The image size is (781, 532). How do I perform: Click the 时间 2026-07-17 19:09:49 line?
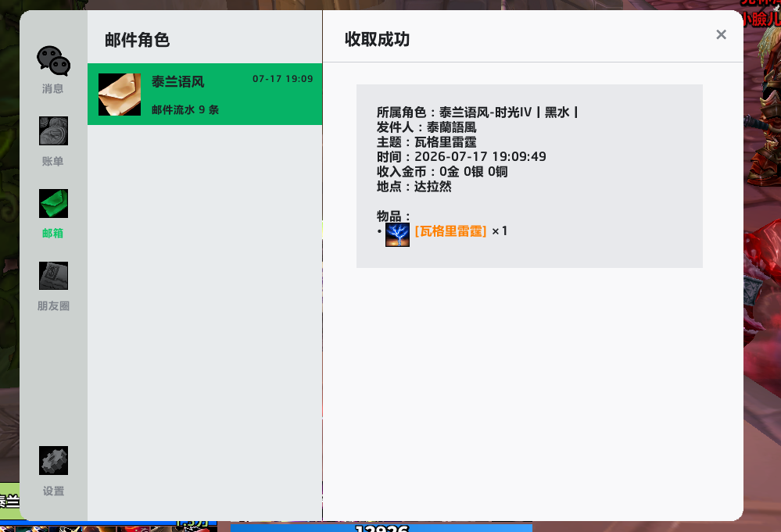[461, 157]
